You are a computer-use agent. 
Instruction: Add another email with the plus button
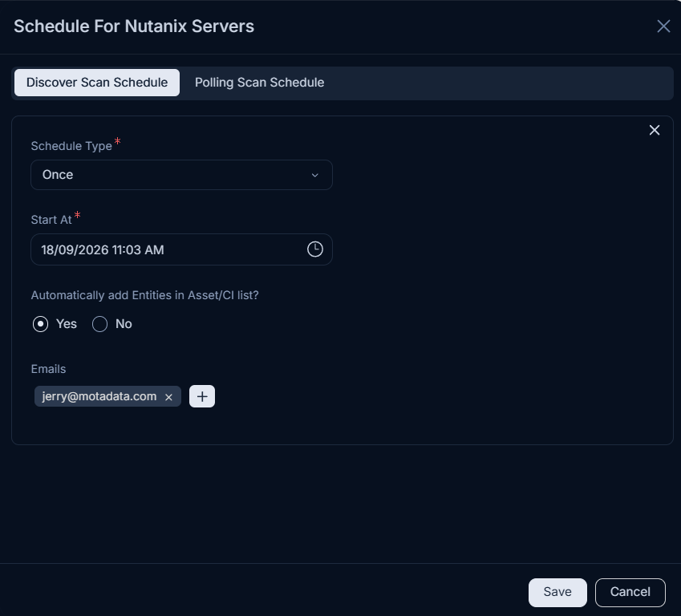click(x=202, y=396)
